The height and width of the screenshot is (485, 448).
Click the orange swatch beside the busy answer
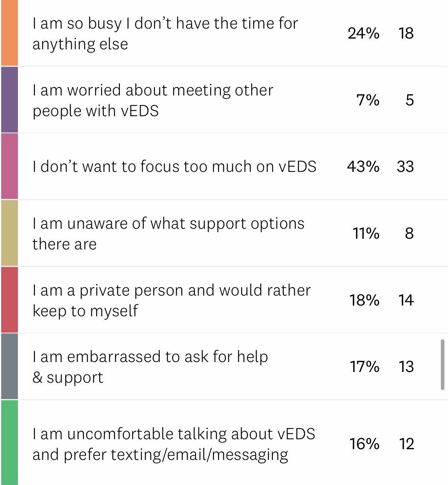9,33
